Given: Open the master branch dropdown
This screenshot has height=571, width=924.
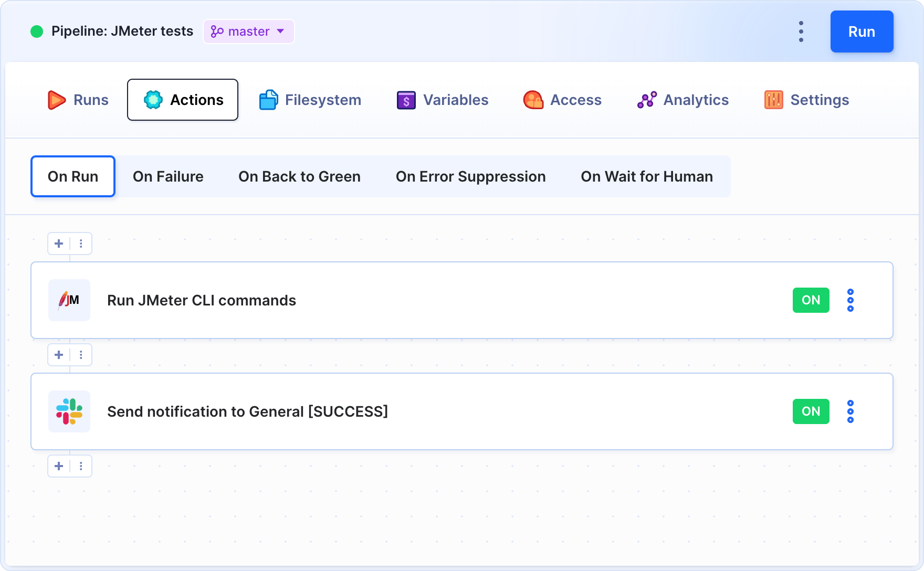Looking at the screenshot, I should click(x=249, y=31).
